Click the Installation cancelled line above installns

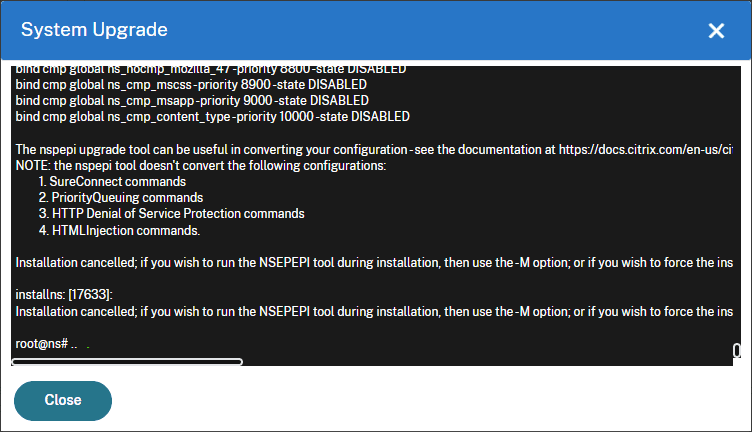pyautogui.click(x=374, y=263)
